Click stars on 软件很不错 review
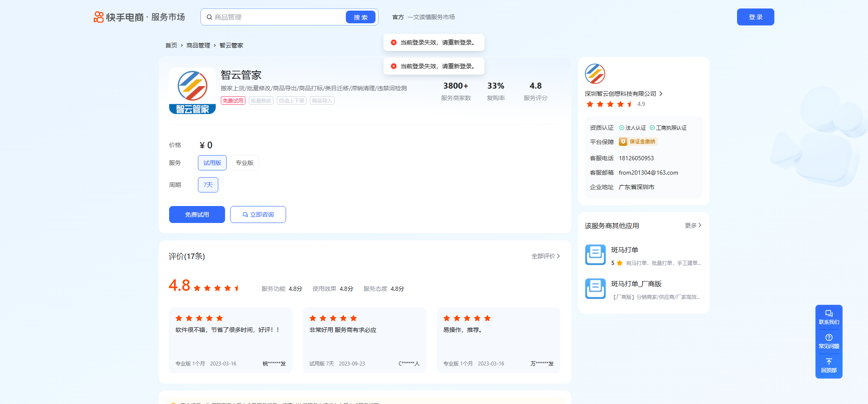The height and width of the screenshot is (404, 868). pyautogui.click(x=199, y=318)
